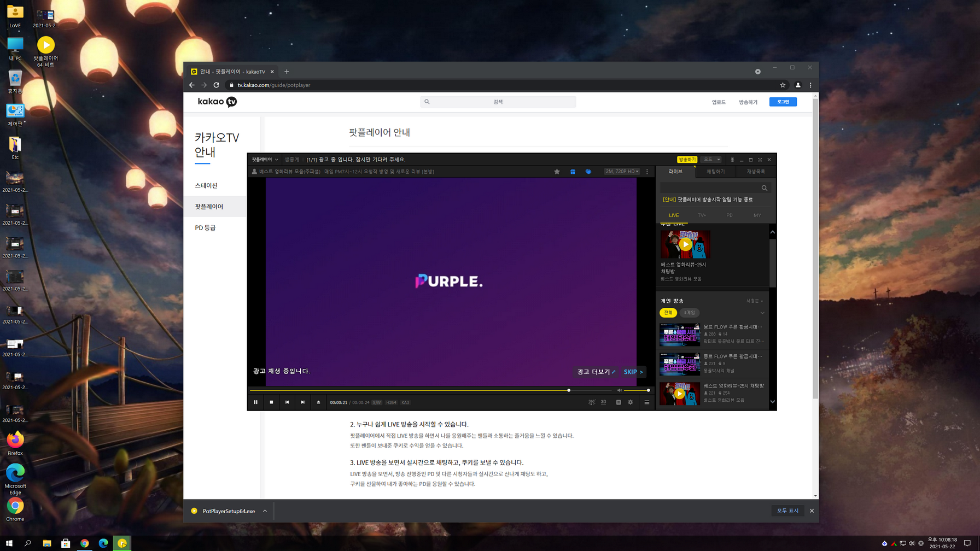Open the broadcast more options menu

(647, 172)
